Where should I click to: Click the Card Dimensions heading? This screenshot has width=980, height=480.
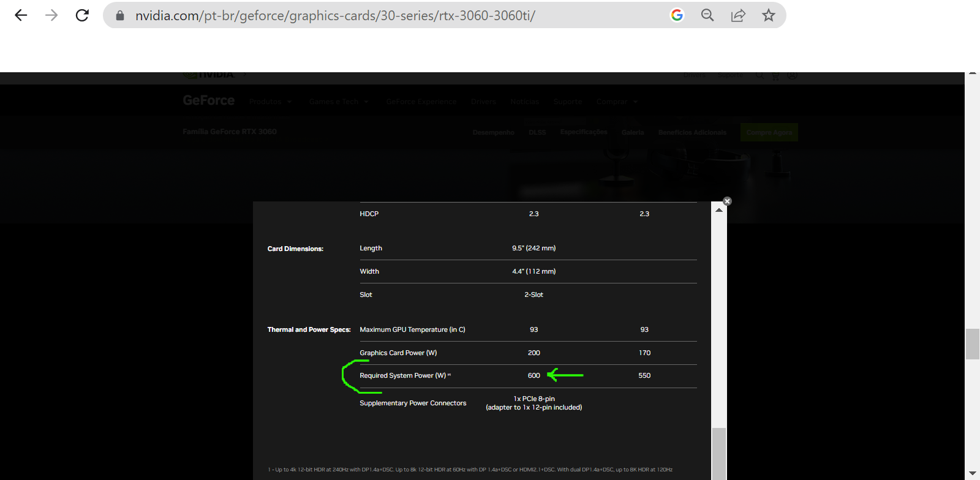click(295, 249)
